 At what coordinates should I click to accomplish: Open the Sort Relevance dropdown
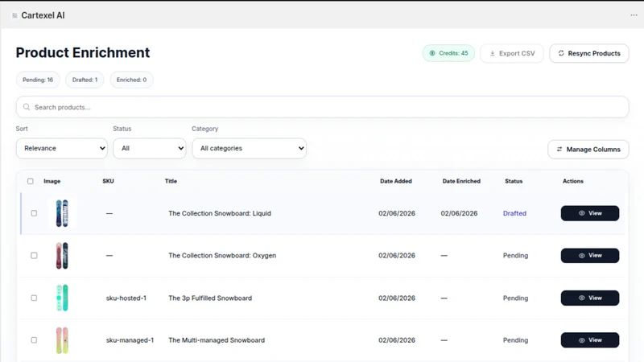[x=62, y=148]
